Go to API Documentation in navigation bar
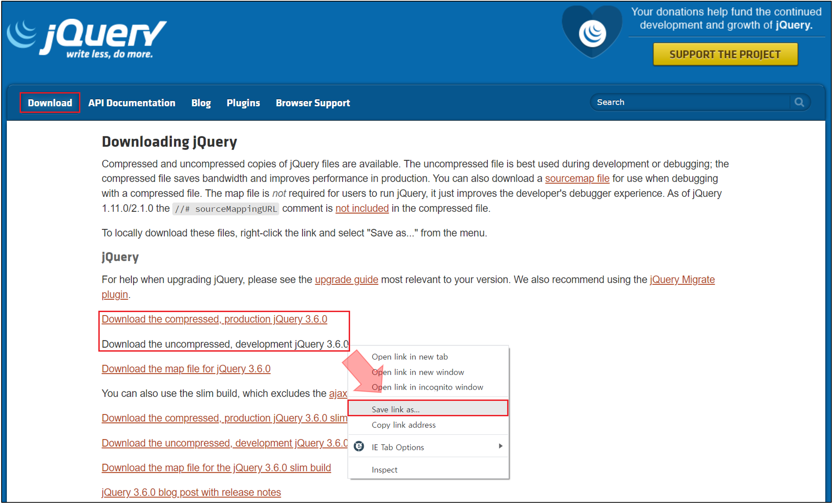Image resolution: width=833 pixels, height=504 pixels. point(132,103)
